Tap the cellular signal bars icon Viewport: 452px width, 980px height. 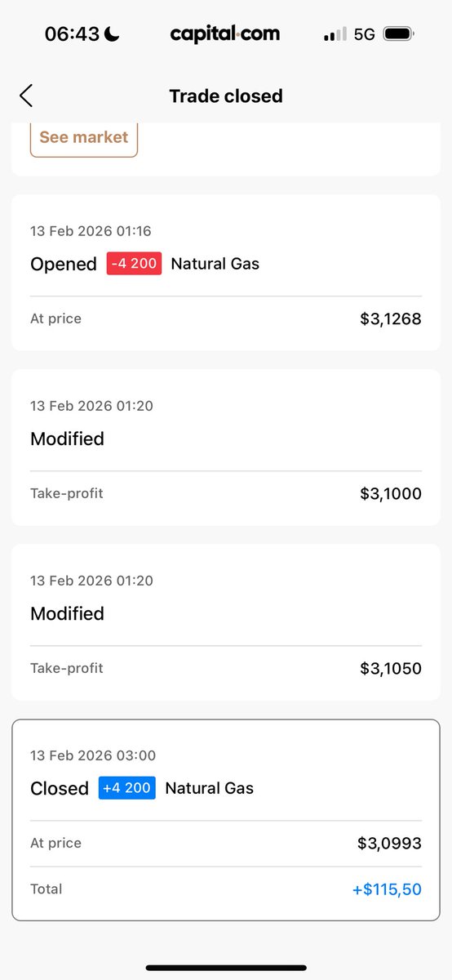pos(335,34)
